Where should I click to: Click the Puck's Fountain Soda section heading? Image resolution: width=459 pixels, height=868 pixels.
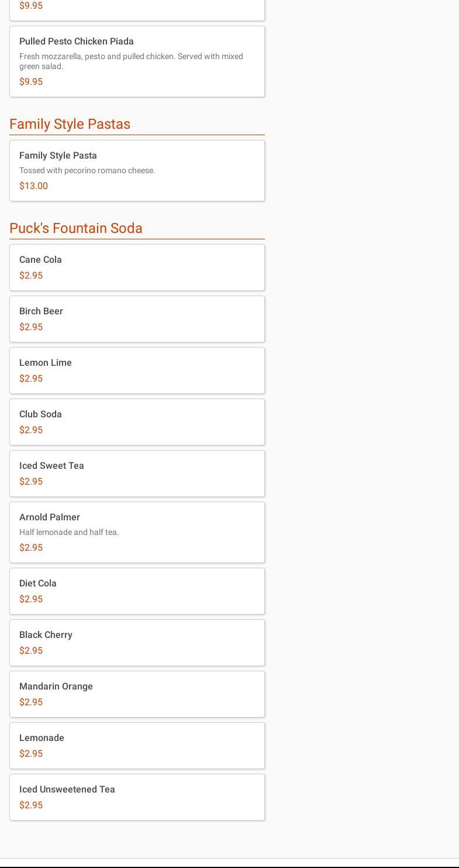pos(76,228)
